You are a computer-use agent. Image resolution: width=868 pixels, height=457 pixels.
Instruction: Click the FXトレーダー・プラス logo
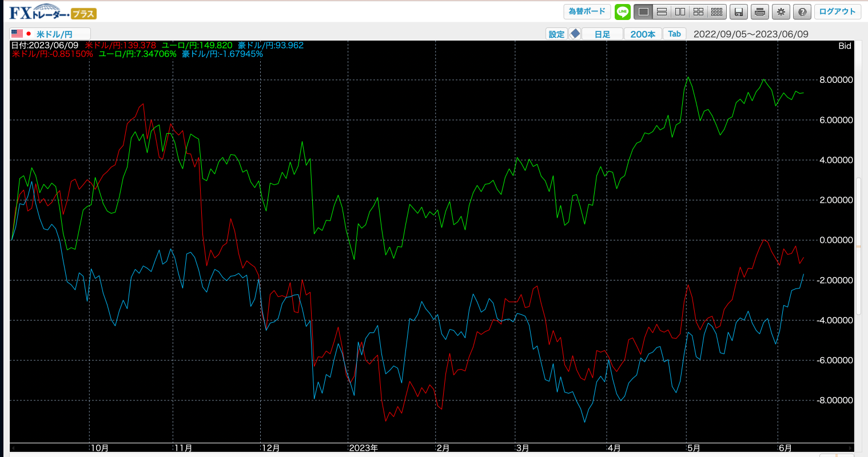[53, 12]
